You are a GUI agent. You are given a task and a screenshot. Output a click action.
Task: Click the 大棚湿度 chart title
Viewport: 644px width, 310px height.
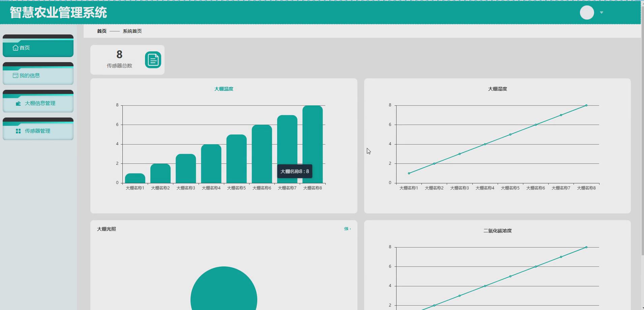[x=498, y=89]
